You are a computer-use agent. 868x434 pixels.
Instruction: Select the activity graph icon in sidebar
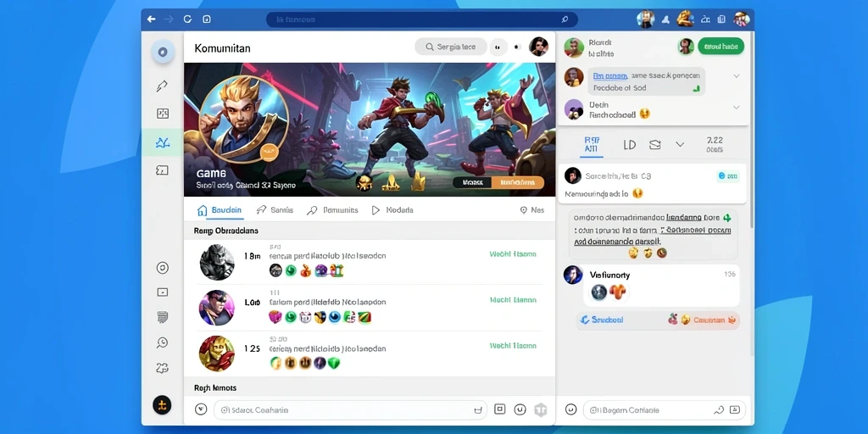pos(162,142)
